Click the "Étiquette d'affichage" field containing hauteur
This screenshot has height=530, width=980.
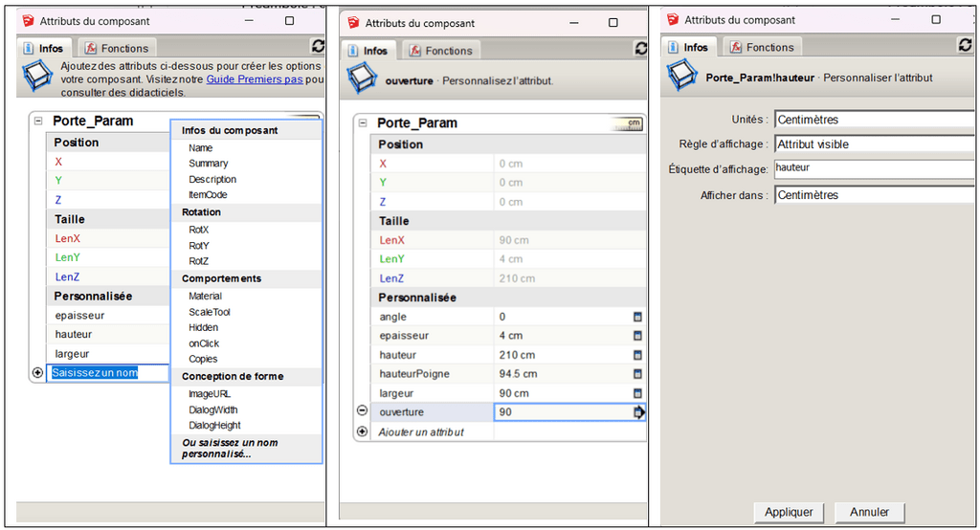[x=875, y=168]
